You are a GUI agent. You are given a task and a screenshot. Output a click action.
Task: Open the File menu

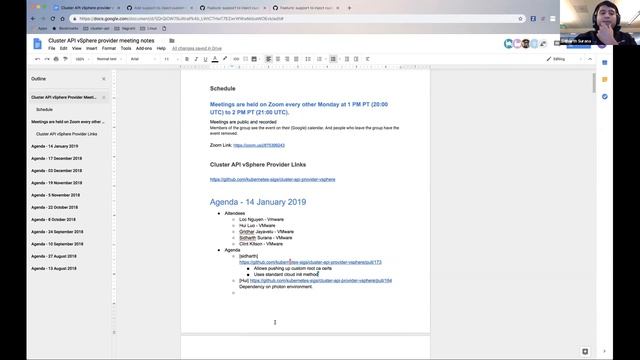pyautogui.click(x=51, y=49)
